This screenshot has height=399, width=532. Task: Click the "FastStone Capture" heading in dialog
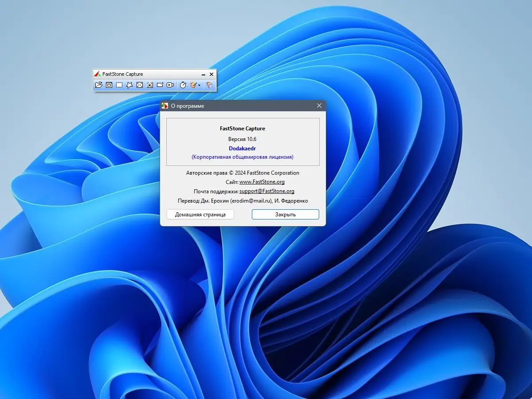click(x=243, y=129)
